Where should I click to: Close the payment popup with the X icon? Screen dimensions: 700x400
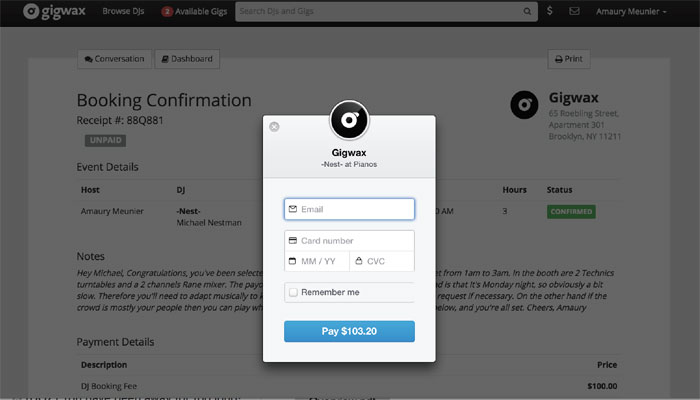coord(274,127)
